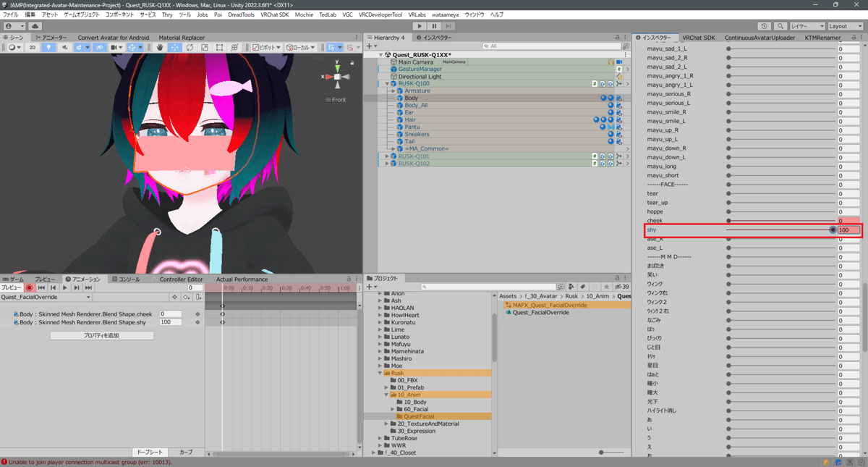868x467 pixels.
Task: Open Undo History icon at top right
Action: [764, 26]
